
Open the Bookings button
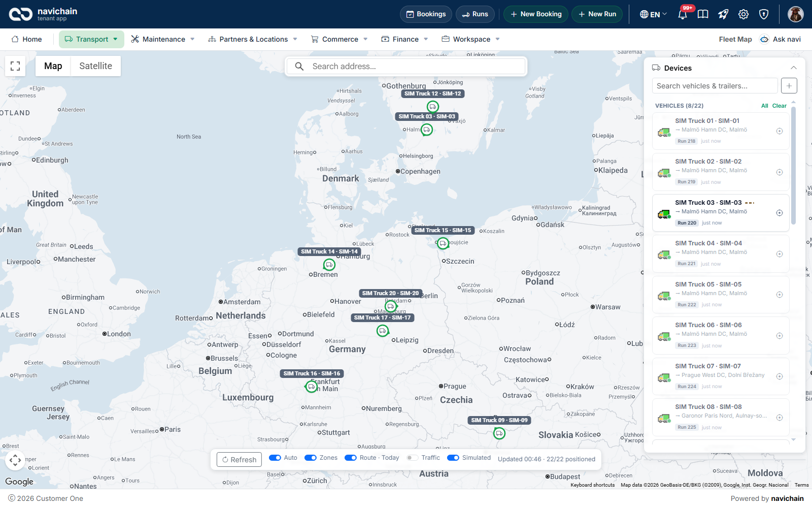coord(426,14)
